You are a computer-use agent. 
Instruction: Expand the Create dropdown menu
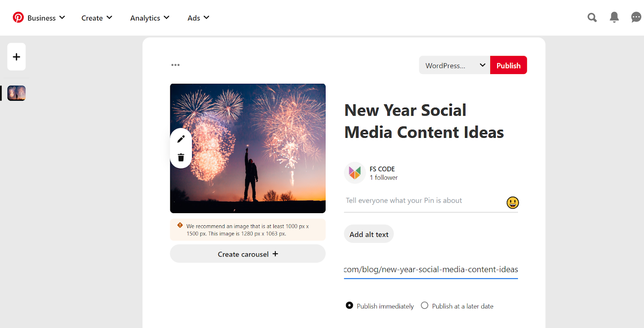(x=97, y=18)
